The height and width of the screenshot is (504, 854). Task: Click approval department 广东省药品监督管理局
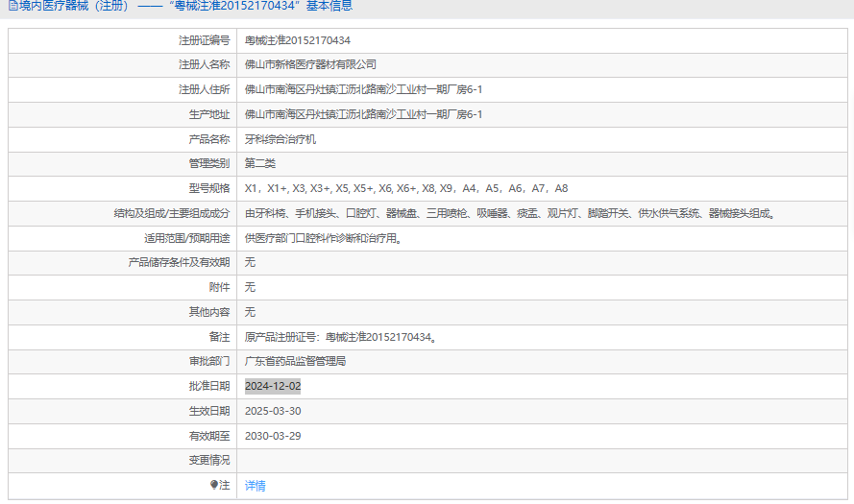pyautogui.click(x=295, y=361)
